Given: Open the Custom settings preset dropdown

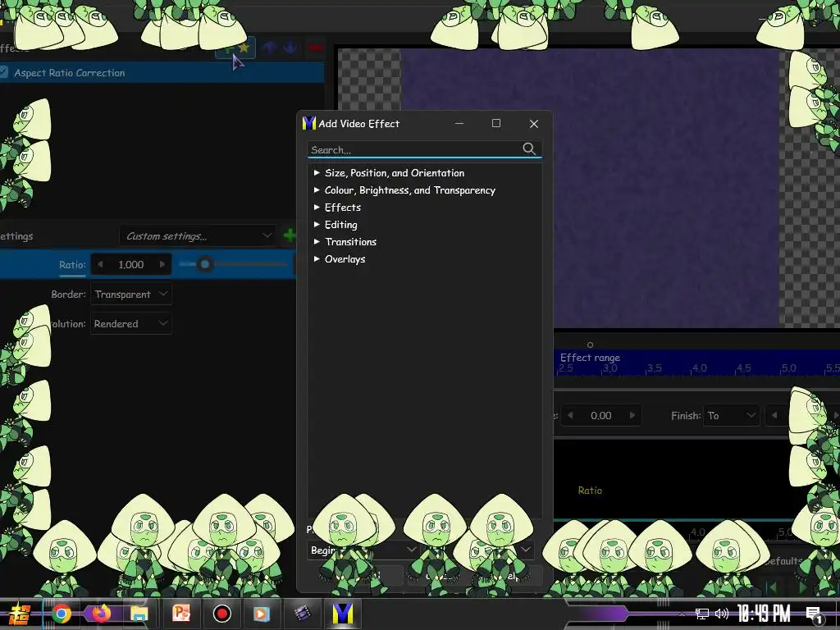Looking at the screenshot, I should pos(197,235).
